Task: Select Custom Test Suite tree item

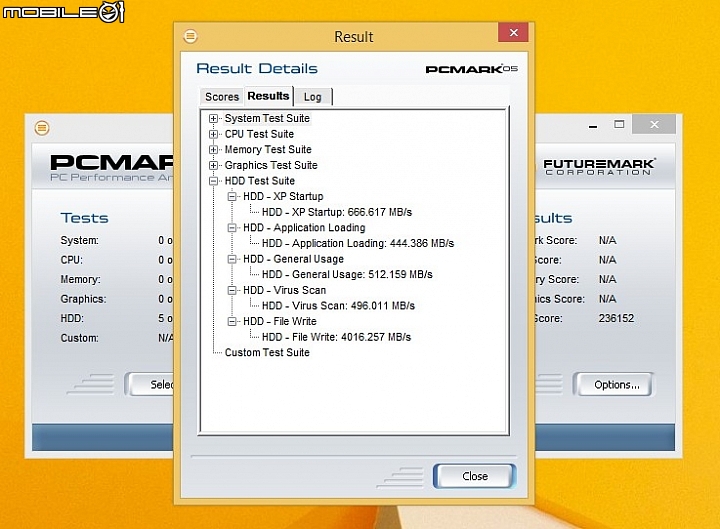Action: 267,353
